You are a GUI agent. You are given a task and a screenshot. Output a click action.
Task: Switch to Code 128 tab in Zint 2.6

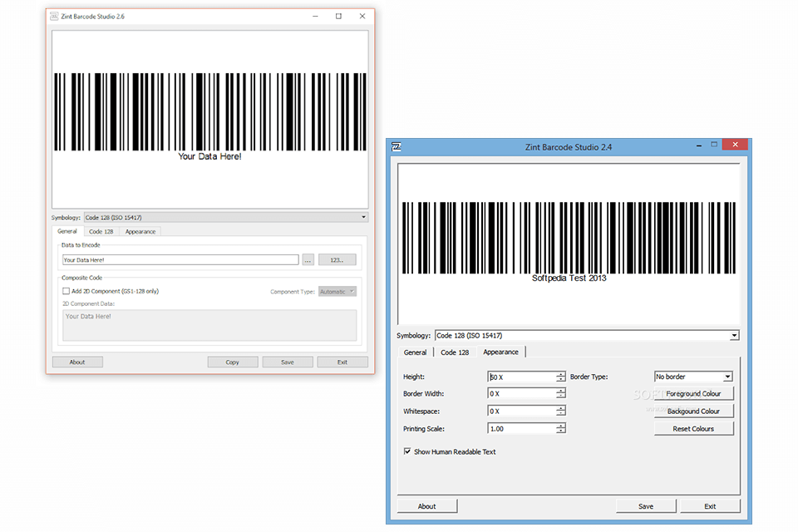[x=101, y=232]
